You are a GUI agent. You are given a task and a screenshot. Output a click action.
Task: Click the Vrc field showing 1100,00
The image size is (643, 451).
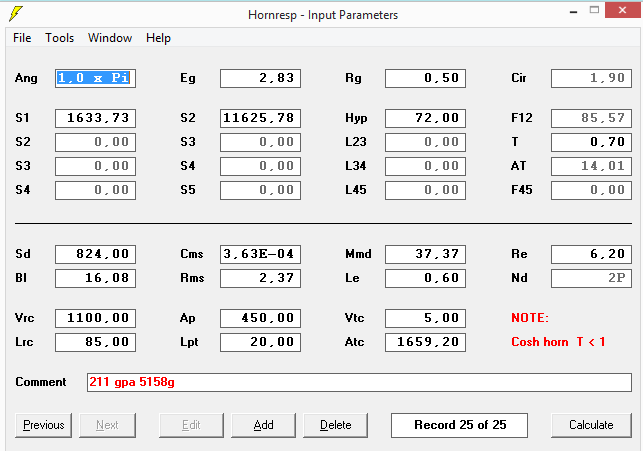pyautogui.click(x=96, y=319)
